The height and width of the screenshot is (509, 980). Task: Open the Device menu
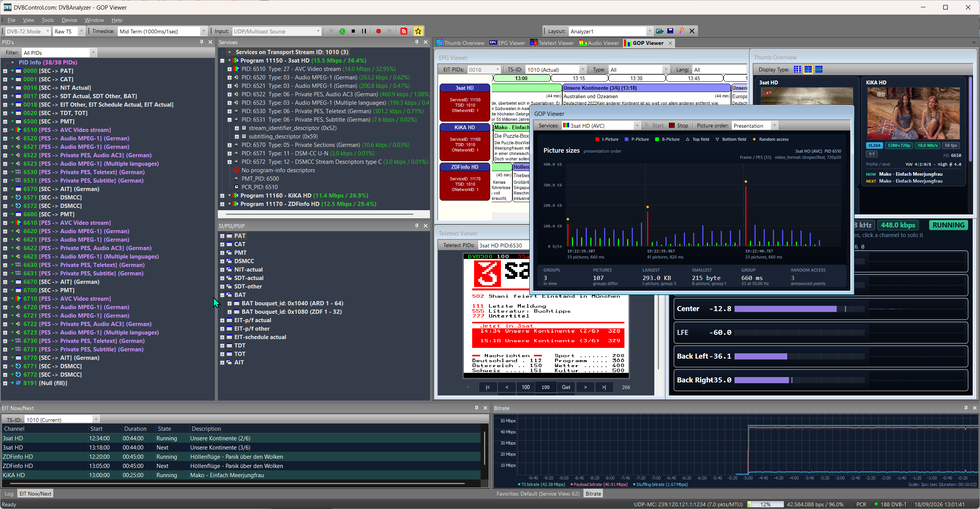click(x=69, y=20)
